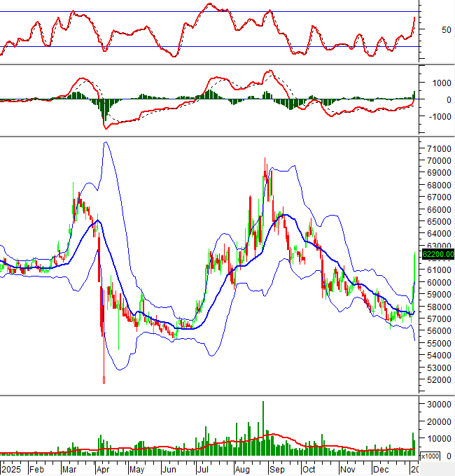Click the April low candlestick near 52000
This screenshot has width=455, height=476.
click(x=104, y=380)
